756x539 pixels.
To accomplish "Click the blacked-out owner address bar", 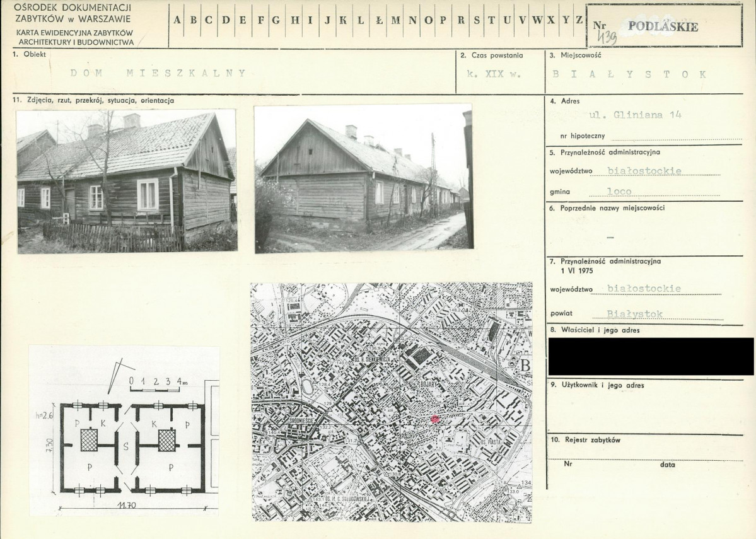I will click(651, 356).
